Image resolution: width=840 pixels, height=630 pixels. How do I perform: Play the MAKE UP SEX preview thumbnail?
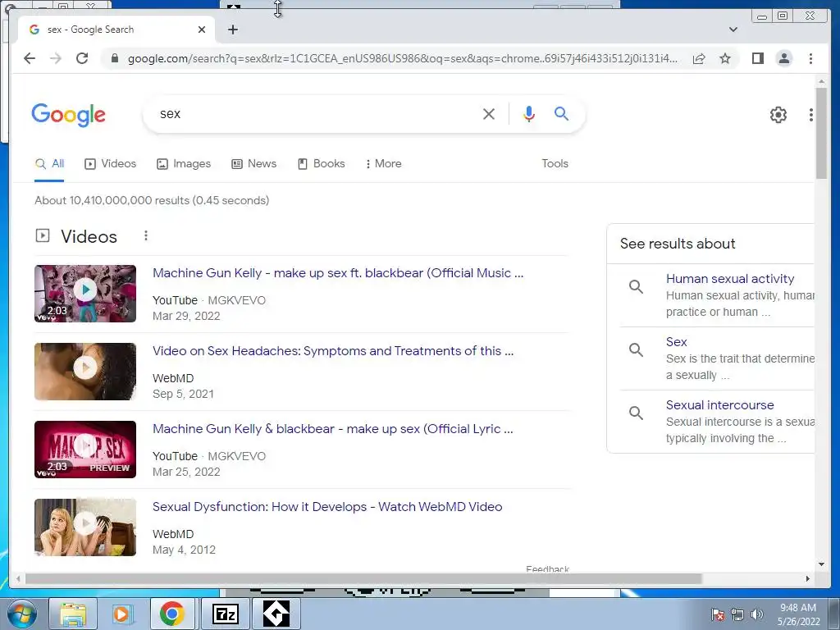[85, 449]
